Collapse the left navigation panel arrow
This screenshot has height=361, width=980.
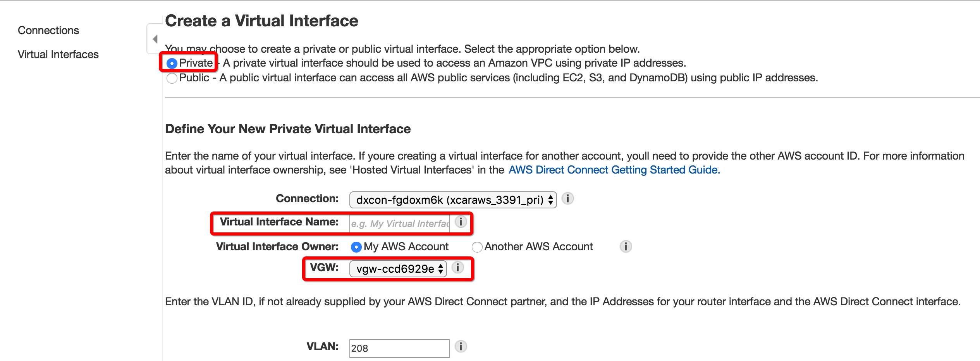click(155, 39)
